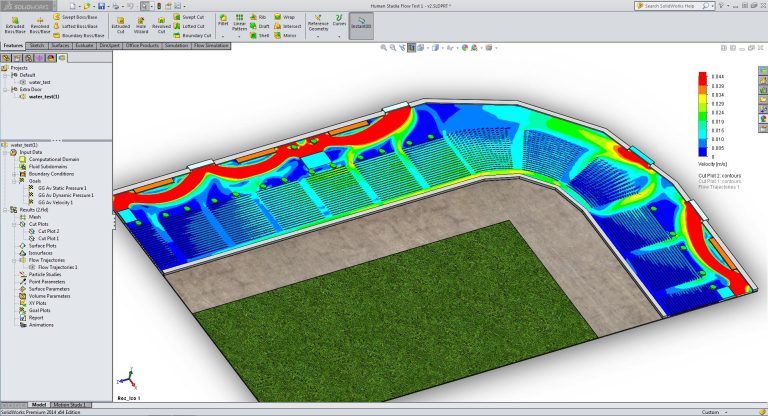The width and height of the screenshot is (768, 416).
Task: Click the Fillet feature icon
Action: [223, 20]
